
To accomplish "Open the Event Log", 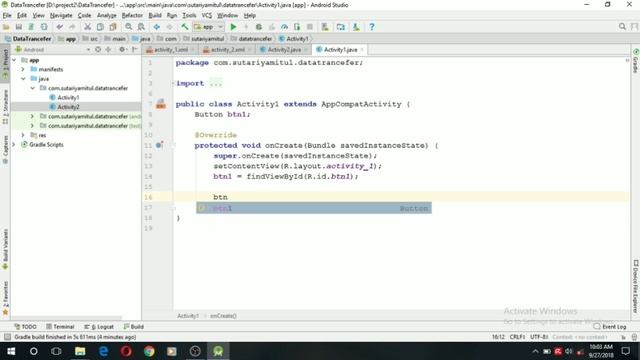I will click(x=610, y=327).
